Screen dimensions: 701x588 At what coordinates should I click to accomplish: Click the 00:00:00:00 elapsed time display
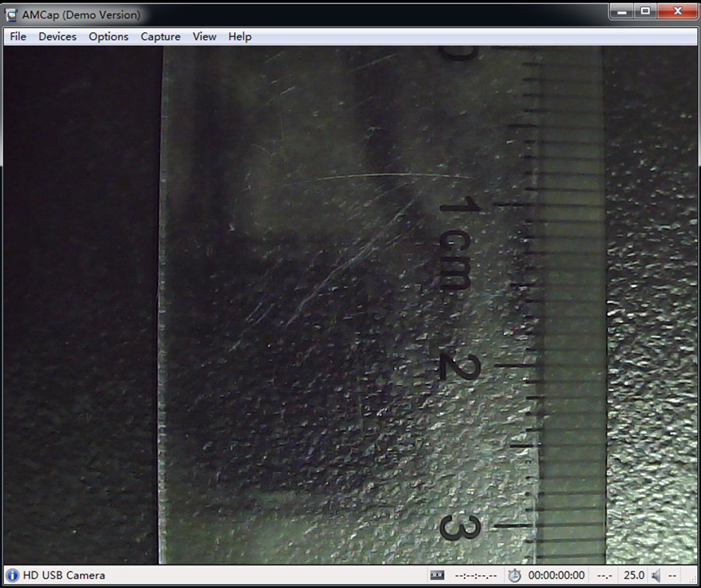pos(556,575)
